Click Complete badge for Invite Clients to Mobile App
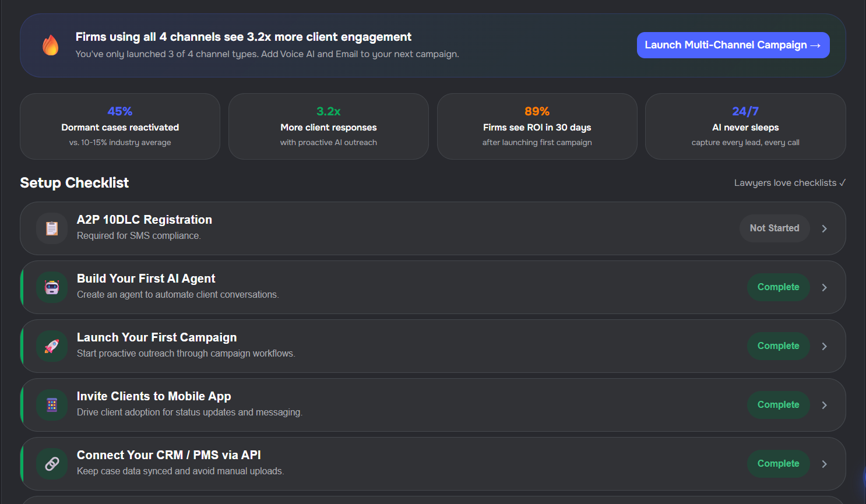Viewport: 866px width, 504px height. 778,405
